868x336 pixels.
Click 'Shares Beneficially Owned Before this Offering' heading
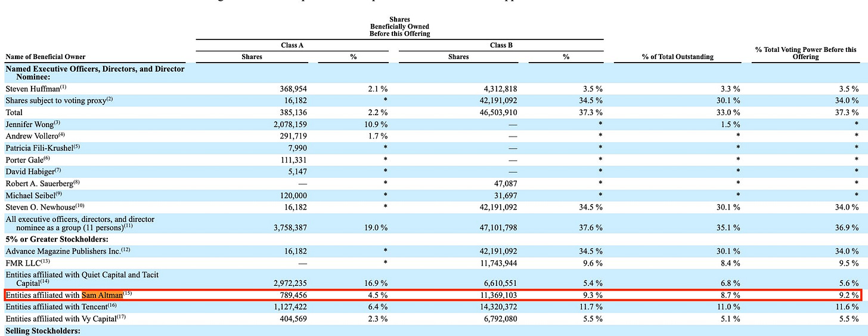[x=399, y=27]
